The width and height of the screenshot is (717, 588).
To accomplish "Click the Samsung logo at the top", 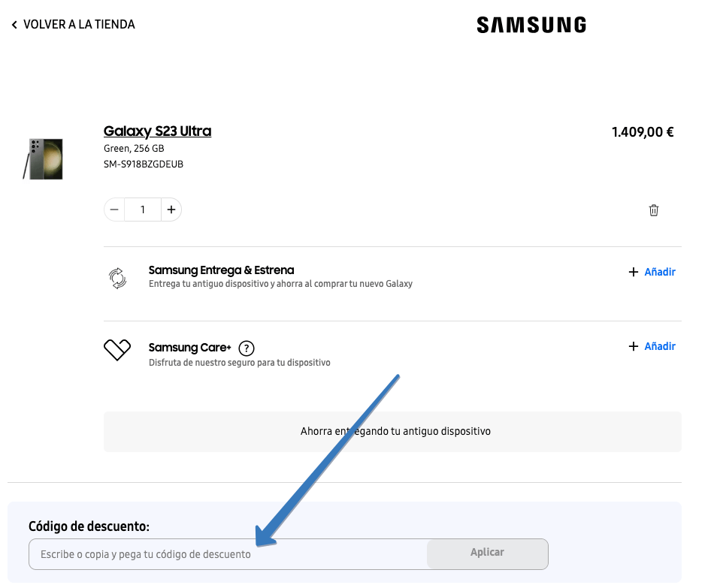I will point(531,24).
